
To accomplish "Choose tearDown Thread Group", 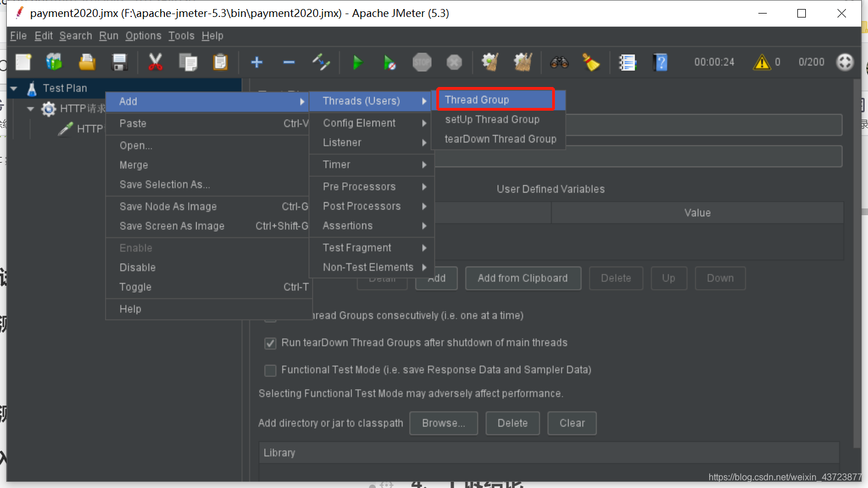I will (498, 139).
